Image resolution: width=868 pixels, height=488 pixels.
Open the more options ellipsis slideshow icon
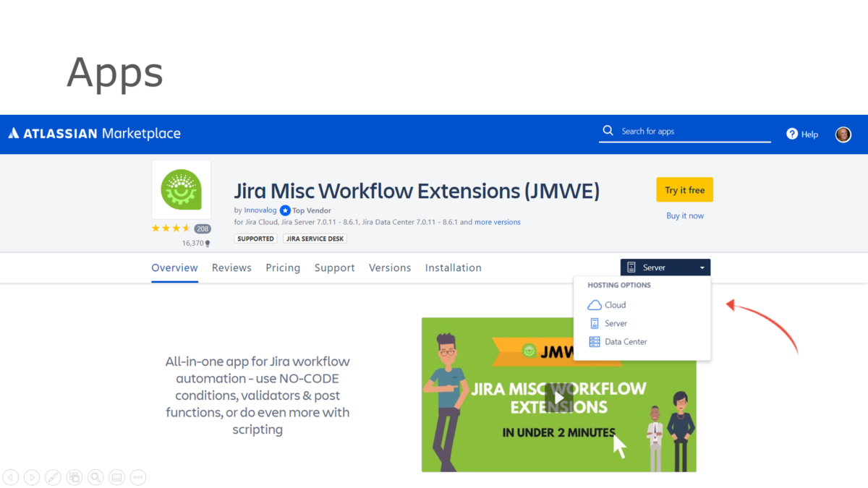(137, 477)
